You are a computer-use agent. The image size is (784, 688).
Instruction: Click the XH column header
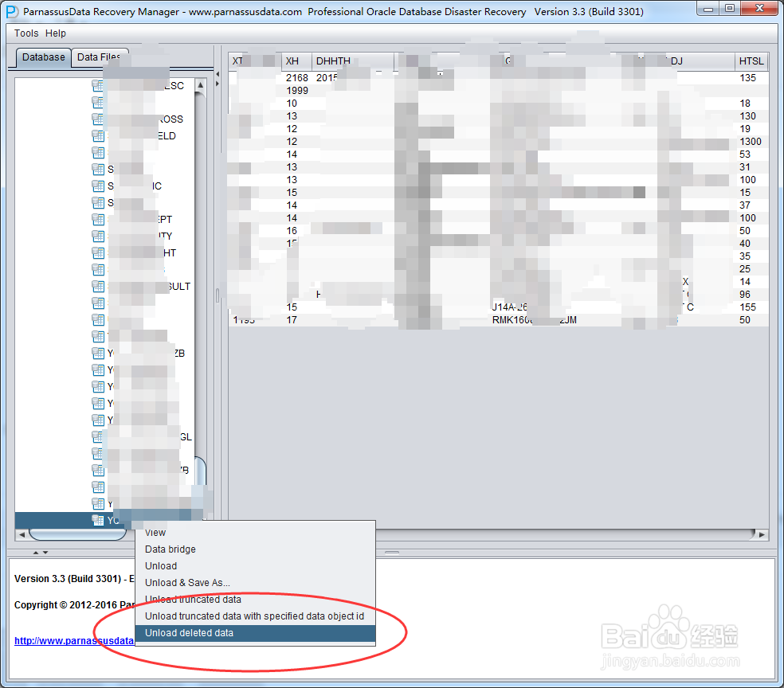(296, 61)
